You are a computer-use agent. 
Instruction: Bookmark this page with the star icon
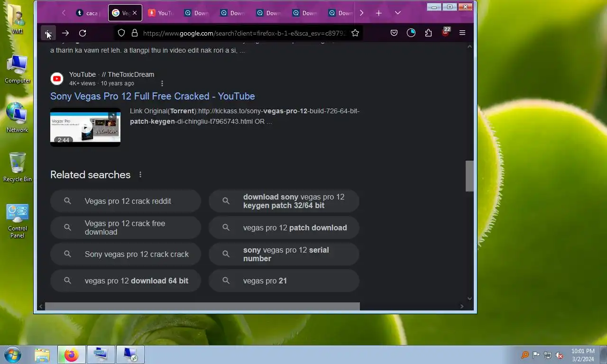pyautogui.click(x=355, y=33)
